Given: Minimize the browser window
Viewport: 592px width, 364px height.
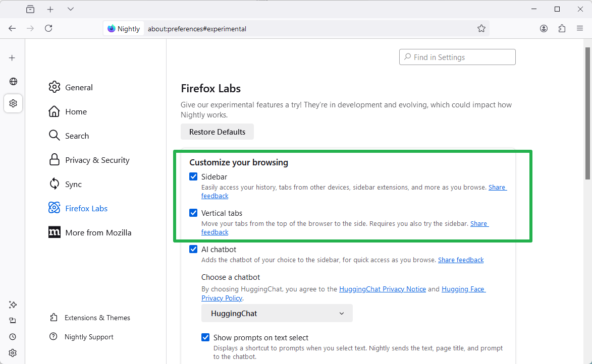Looking at the screenshot, I should 534,9.
